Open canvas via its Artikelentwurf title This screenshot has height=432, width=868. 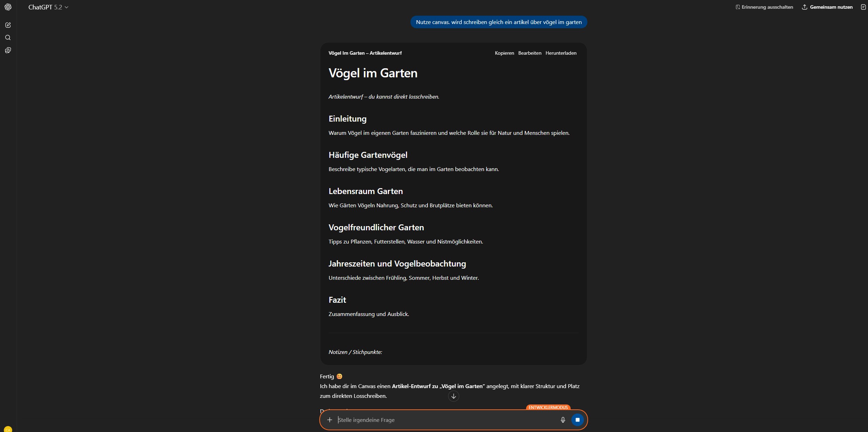(365, 53)
